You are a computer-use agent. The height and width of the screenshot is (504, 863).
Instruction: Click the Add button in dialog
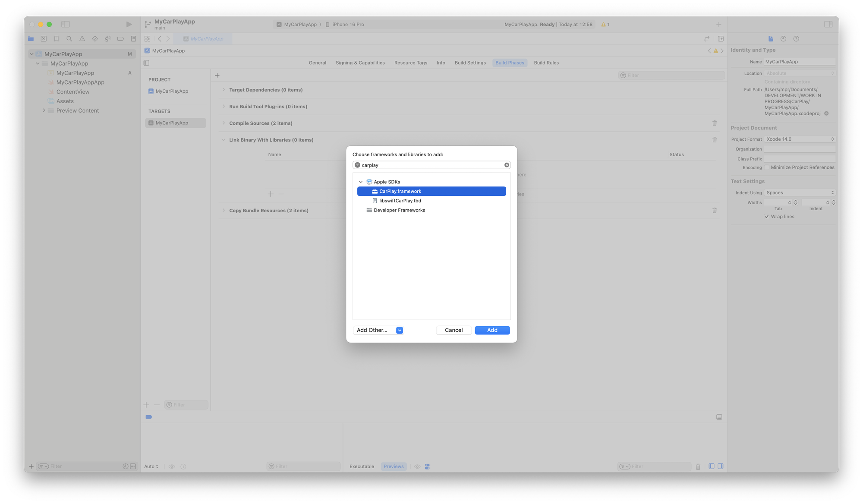point(492,330)
